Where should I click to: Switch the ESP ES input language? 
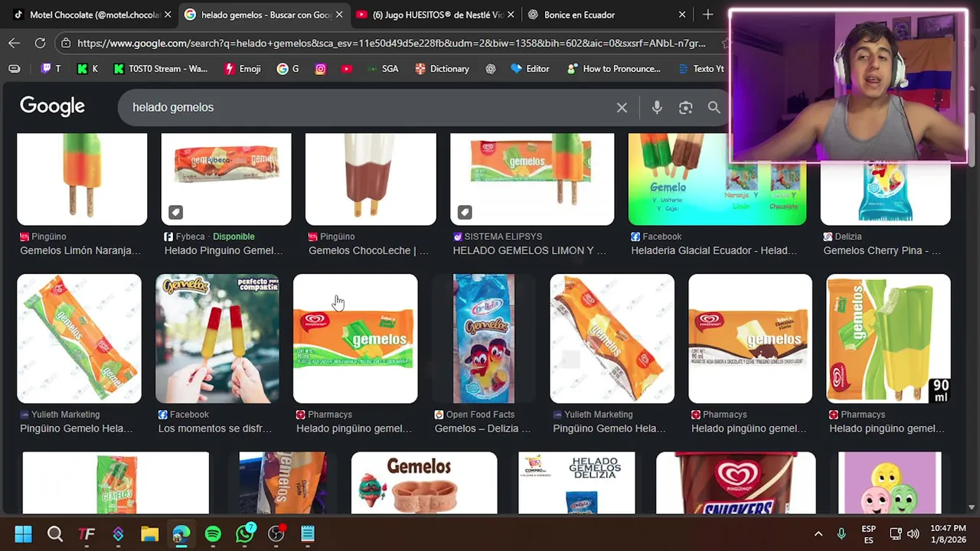click(x=868, y=533)
